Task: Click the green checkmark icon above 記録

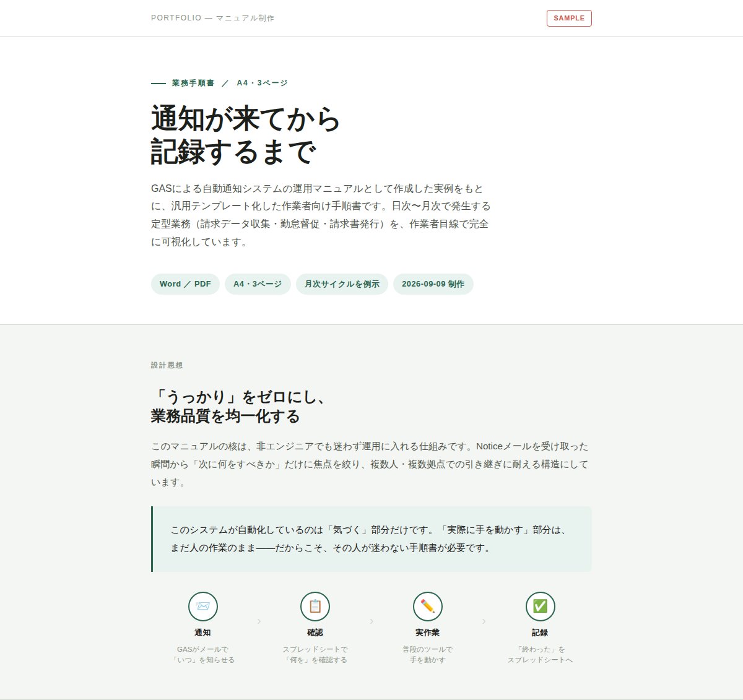Action: tap(541, 606)
